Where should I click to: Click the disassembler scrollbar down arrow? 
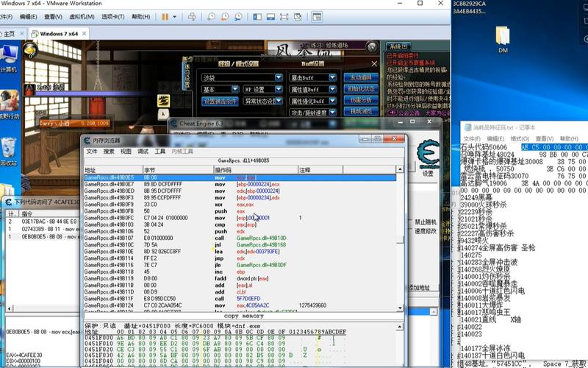pyautogui.click(x=400, y=308)
